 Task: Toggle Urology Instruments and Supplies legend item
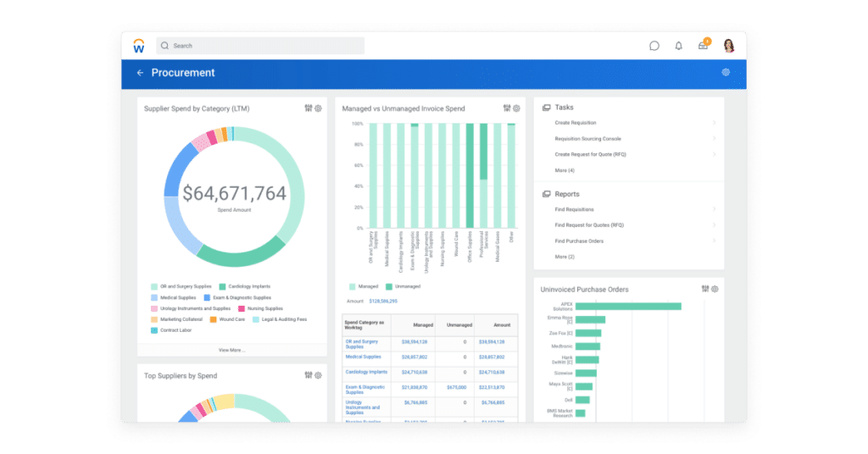click(x=191, y=308)
